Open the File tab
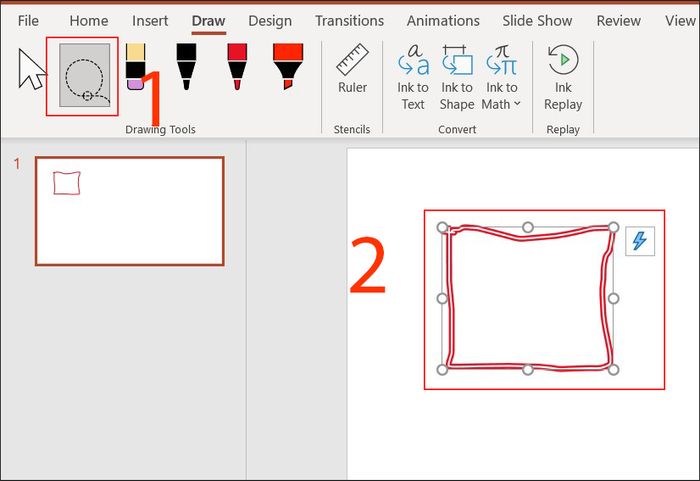This screenshot has width=700, height=481. click(x=28, y=21)
